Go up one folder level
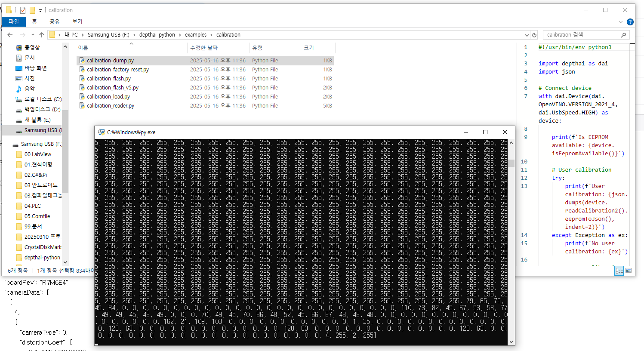The image size is (644, 351). pyautogui.click(x=42, y=35)
